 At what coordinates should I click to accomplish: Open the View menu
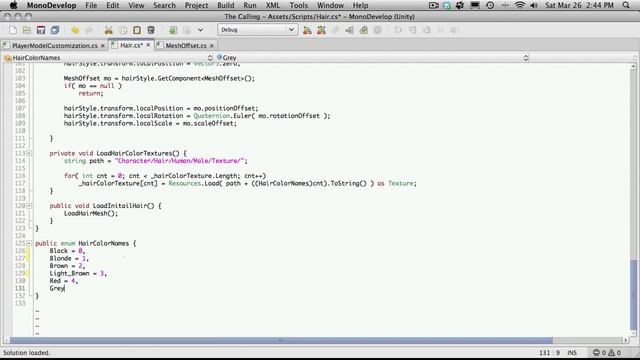136,5
